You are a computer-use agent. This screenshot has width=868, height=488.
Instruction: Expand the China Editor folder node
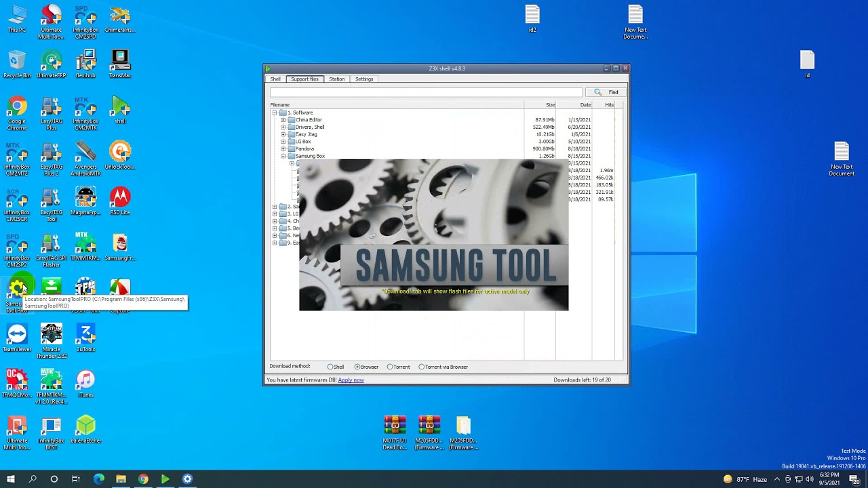pos(283,120)
